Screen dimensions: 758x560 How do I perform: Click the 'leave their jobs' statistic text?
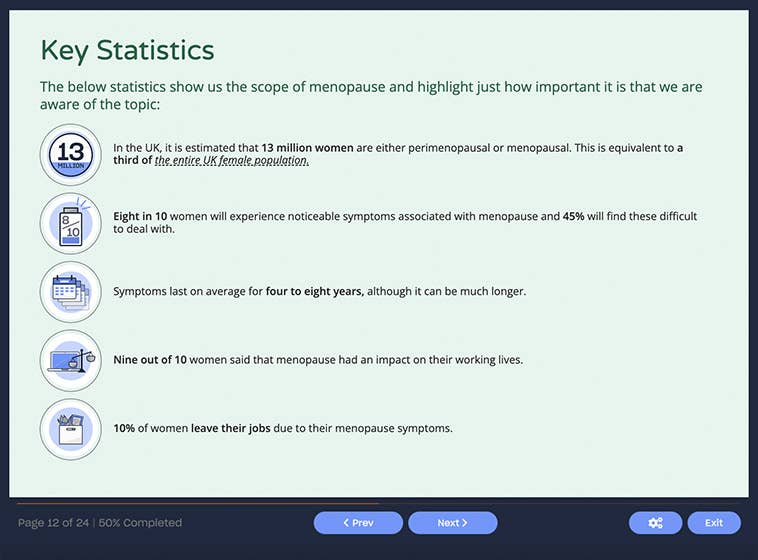point(230,429)
